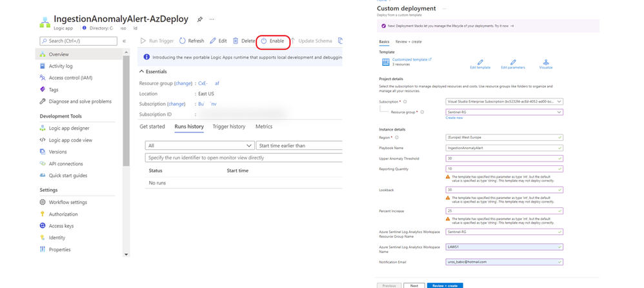
Task: Switch to the Runs history tab
Action: [x=189, y=127]
